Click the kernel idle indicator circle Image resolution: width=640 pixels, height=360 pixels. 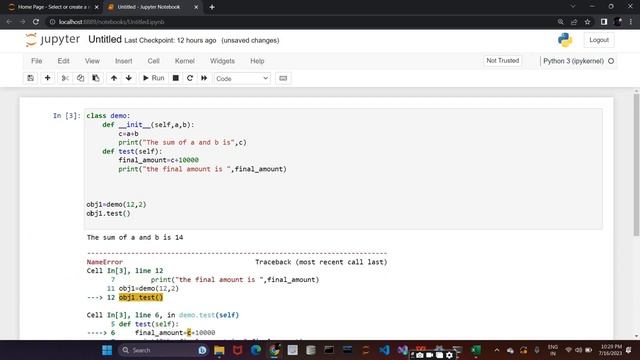(x=611, y=61)
